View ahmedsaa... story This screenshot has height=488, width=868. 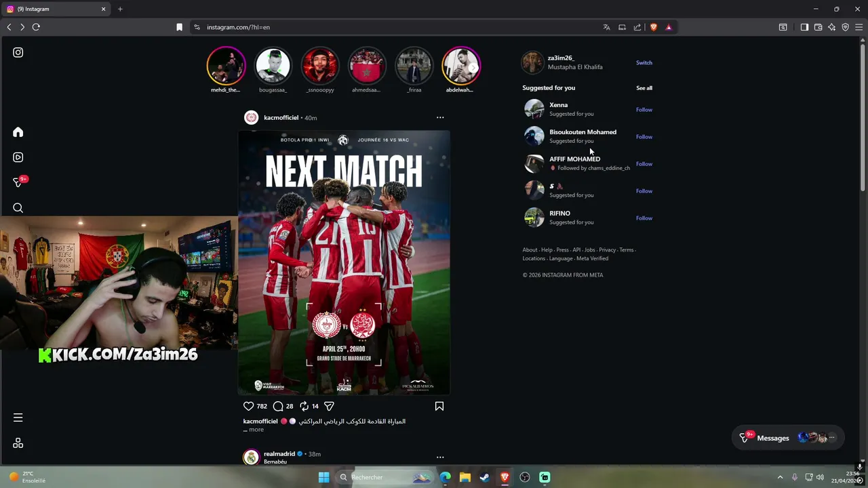click(367, 66)
